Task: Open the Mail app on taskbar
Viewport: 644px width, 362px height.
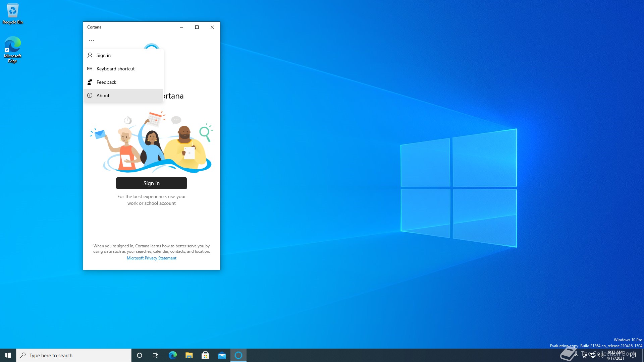Action: coord(222,355)
